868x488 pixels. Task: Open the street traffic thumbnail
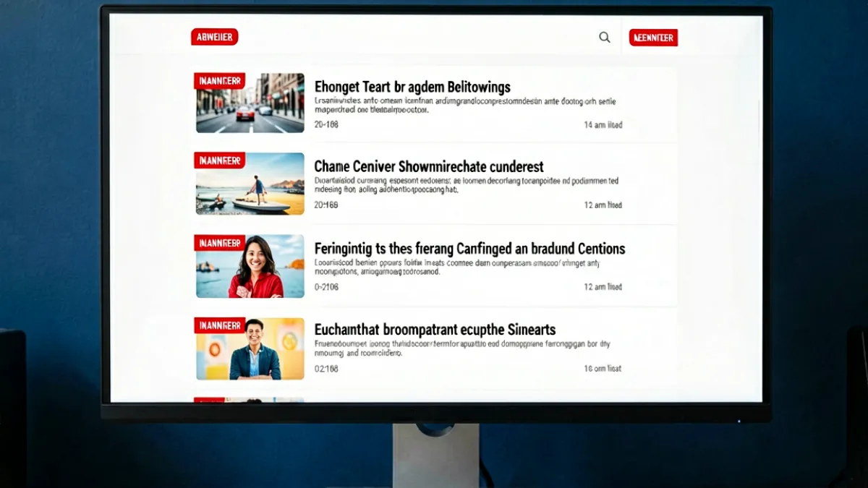point(250,103)
